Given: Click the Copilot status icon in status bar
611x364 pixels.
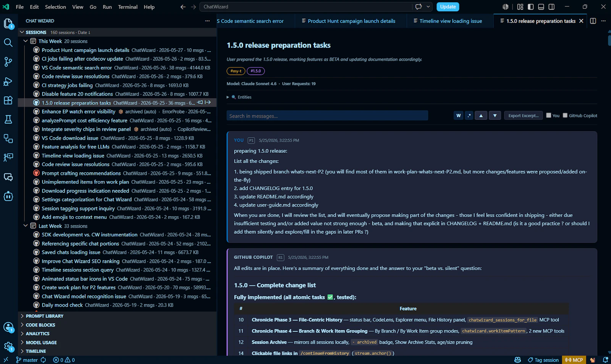Looking at the screenshot, I should coord(517,360).
